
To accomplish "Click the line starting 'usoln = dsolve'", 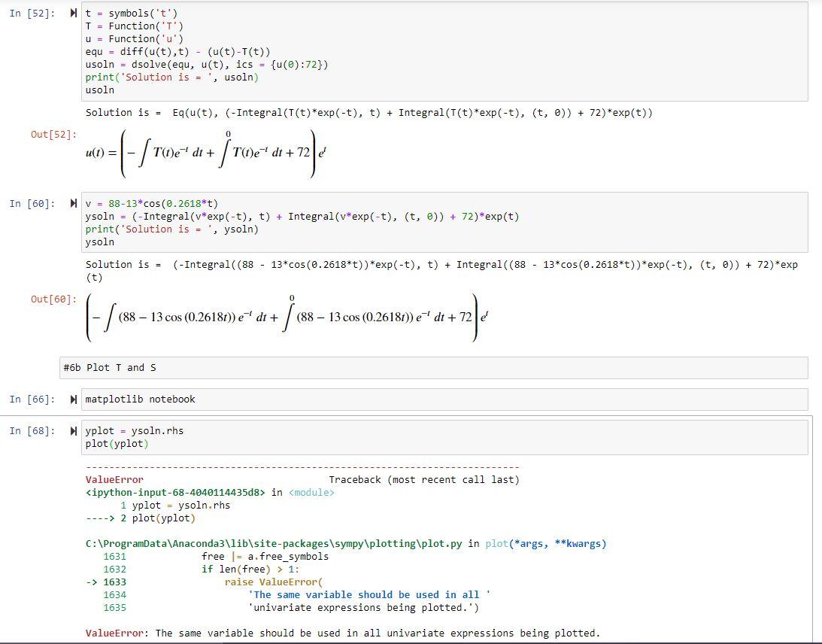I will pyautogui.click(x=207, y=65).
